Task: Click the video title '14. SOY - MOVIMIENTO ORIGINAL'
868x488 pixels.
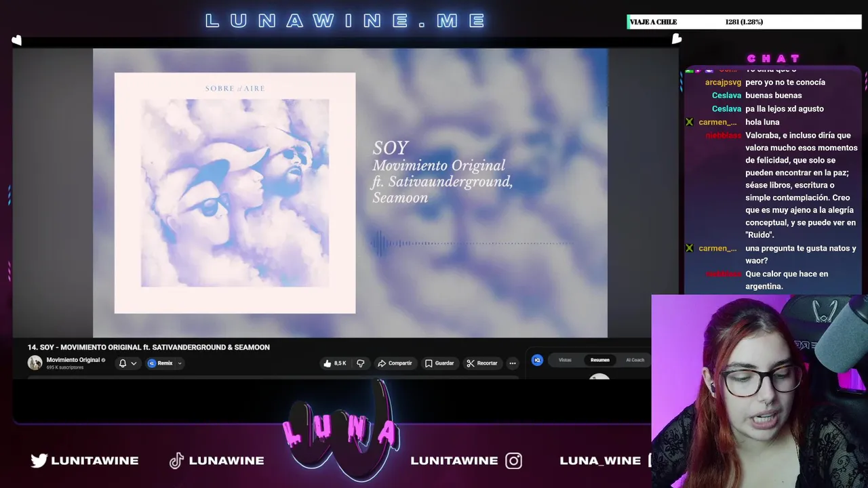Action: coord(149,347)
